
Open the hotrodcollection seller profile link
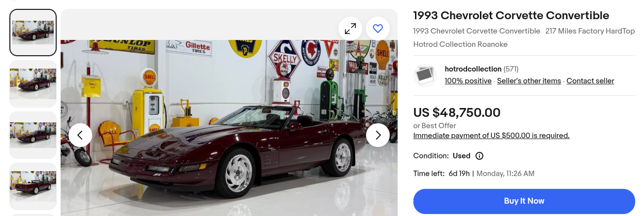point(473,69)
